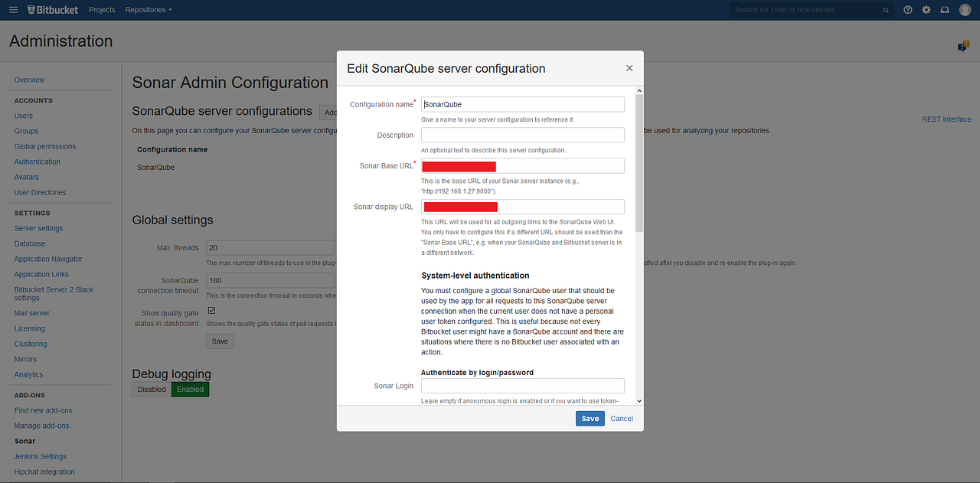Screen dimensions: 980x483
Task: Click the Bitbucket logo
Action: pyautogui.click(x=53, y=10)
